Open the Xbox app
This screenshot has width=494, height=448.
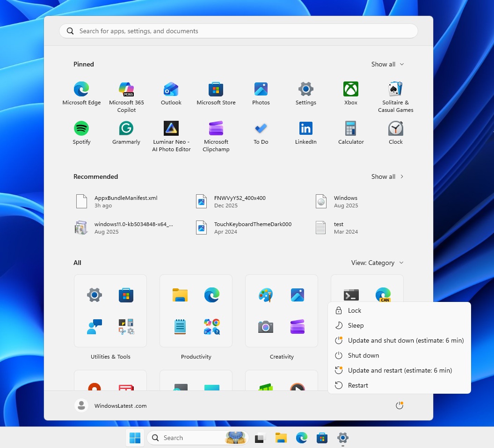(350, 89)
